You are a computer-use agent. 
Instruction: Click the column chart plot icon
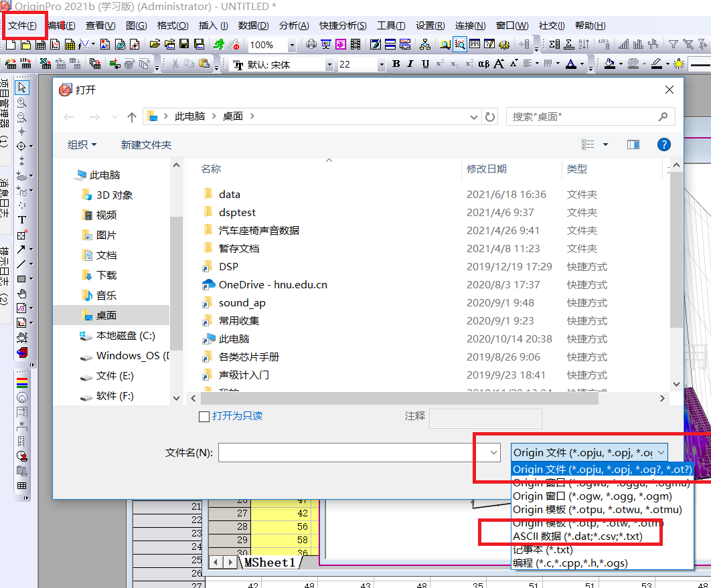coord(624,45)
